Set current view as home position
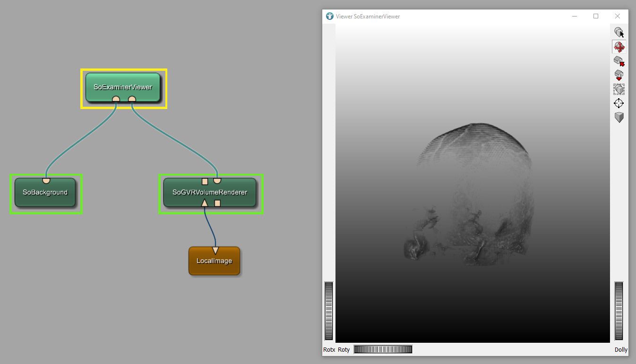Screen dimensions: 636x364 click(x=619, y=75)
